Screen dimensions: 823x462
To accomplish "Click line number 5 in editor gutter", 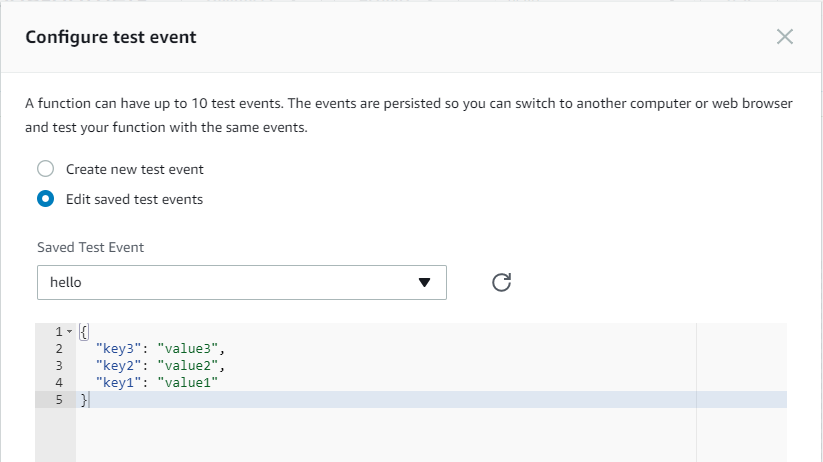I will click(59, 400).
